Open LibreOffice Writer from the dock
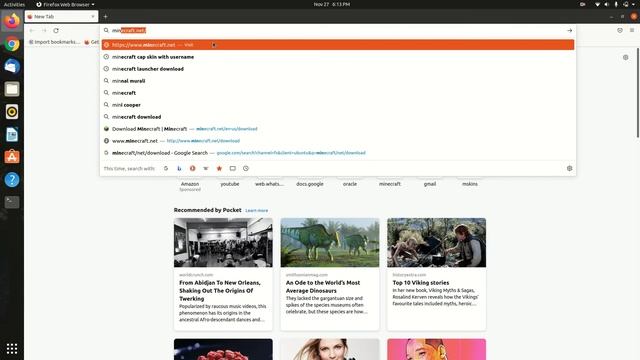Viewport: 640px width, 360px height. click(x=12, y=134)
